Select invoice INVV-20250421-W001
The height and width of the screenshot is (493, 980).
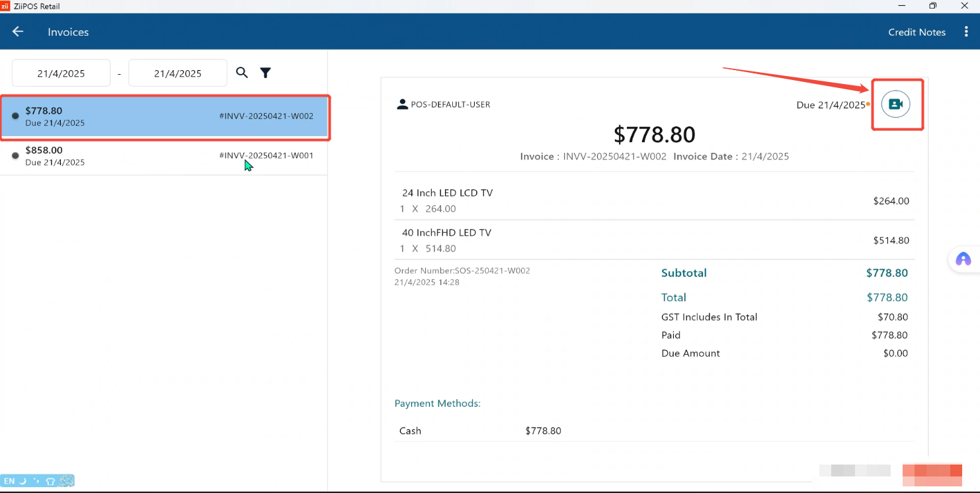click(x=163, y=156)
